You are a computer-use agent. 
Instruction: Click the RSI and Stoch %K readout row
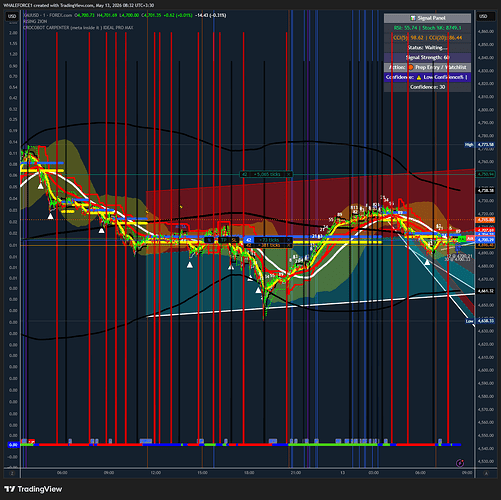[x=427, y=28]
